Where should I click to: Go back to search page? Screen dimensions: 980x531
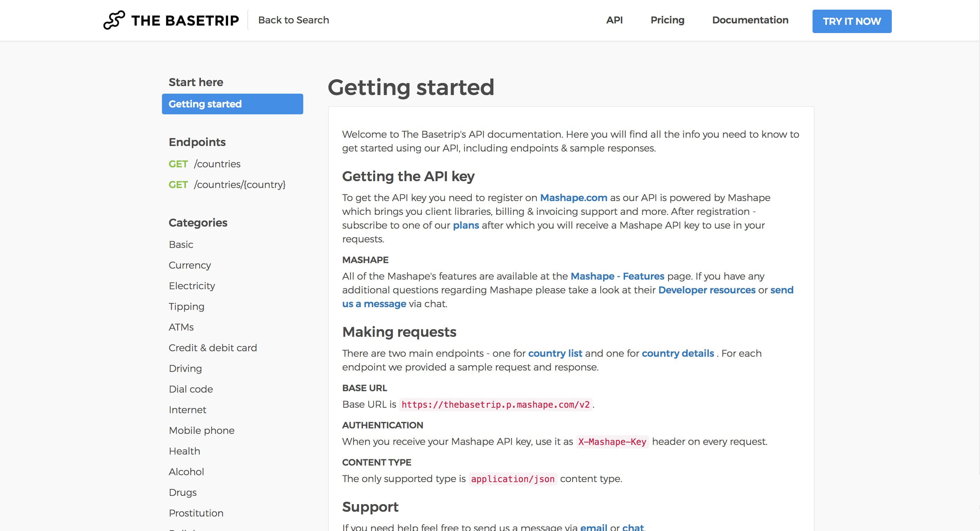click(293, 20)
